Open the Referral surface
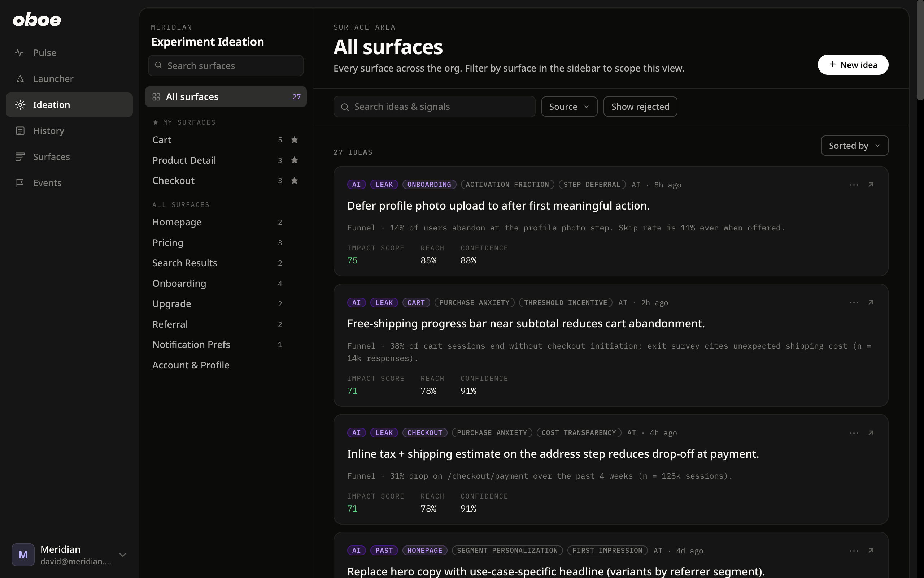This screenshot has height=578, width=924. point(226,324)
